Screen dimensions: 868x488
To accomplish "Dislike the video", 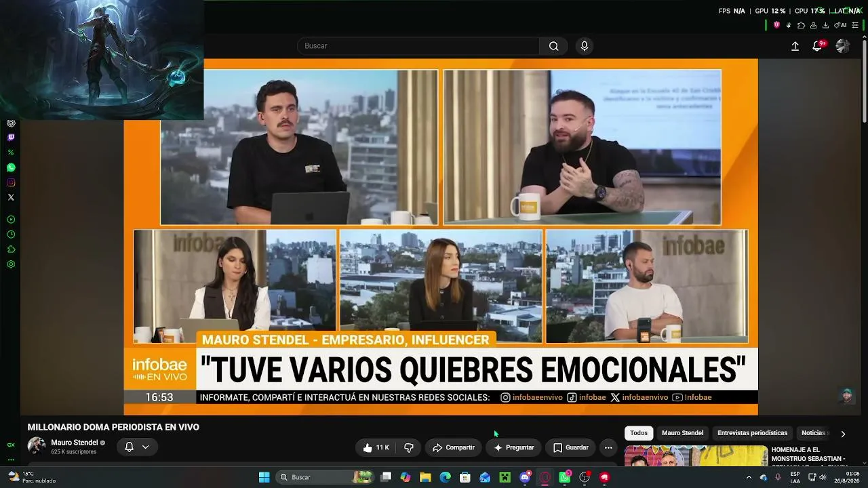I will (409, 447).
